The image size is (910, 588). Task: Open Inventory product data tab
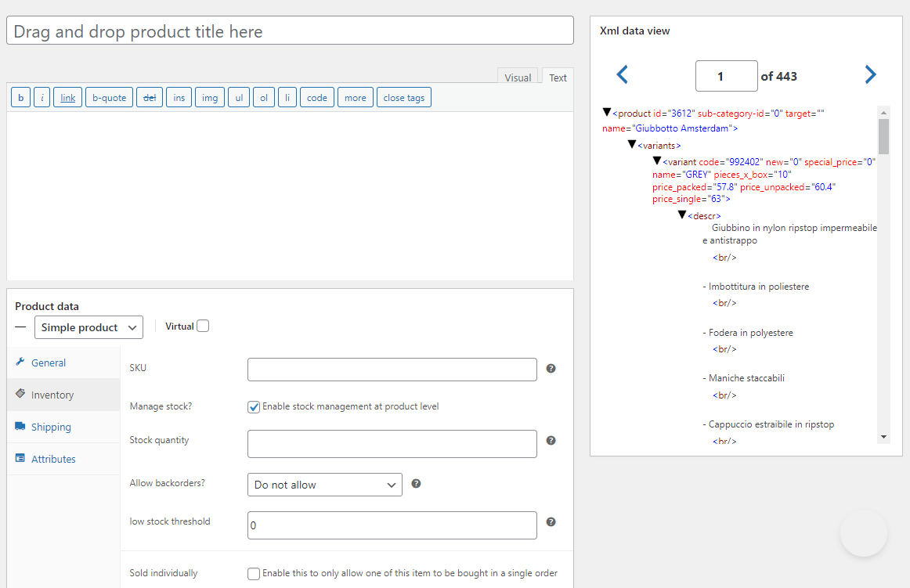click(64, 395)
